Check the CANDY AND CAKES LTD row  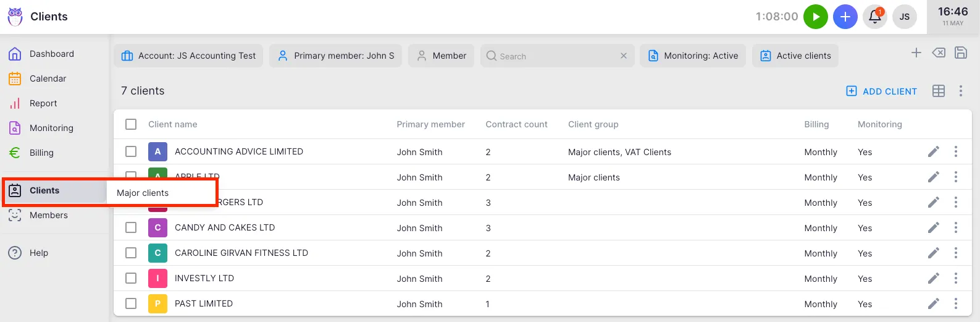(x=131, y=227)
